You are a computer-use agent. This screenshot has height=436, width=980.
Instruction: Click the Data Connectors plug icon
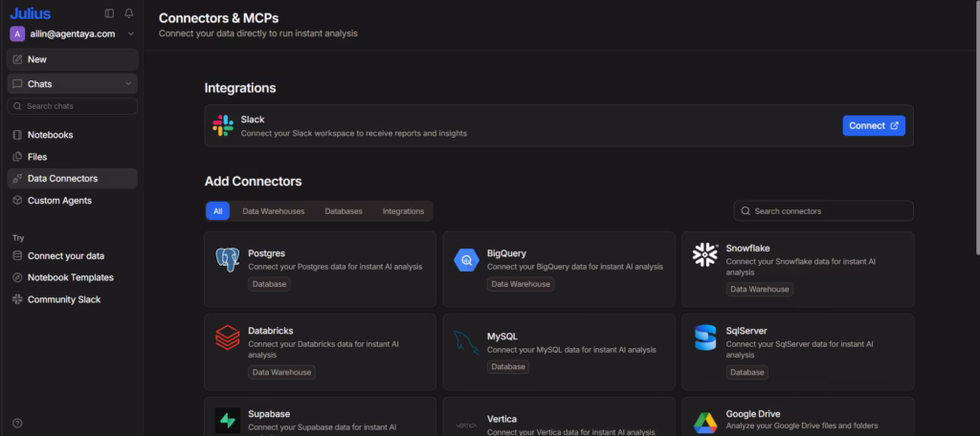coord(17,179)
